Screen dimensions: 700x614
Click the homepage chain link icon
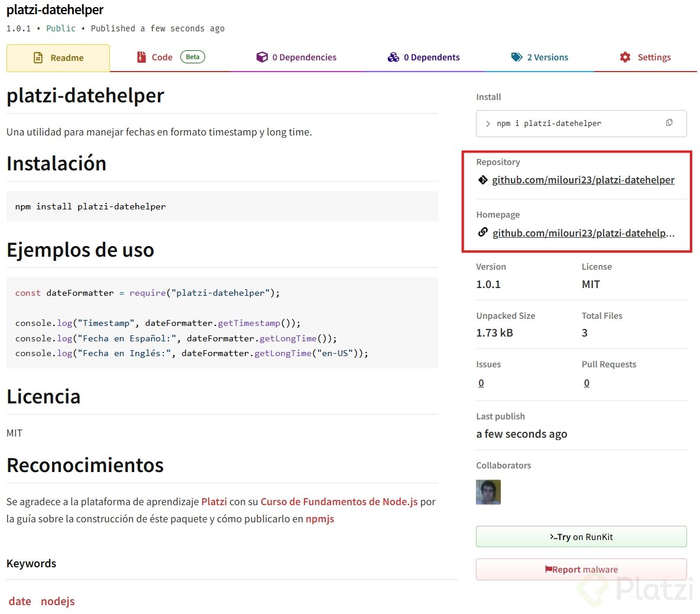click(x=482, y=232)
